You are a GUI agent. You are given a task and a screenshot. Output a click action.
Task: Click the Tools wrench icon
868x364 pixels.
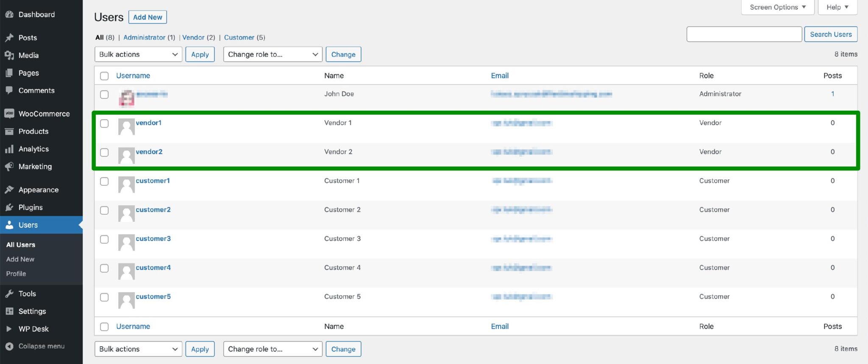coord(9,294)
